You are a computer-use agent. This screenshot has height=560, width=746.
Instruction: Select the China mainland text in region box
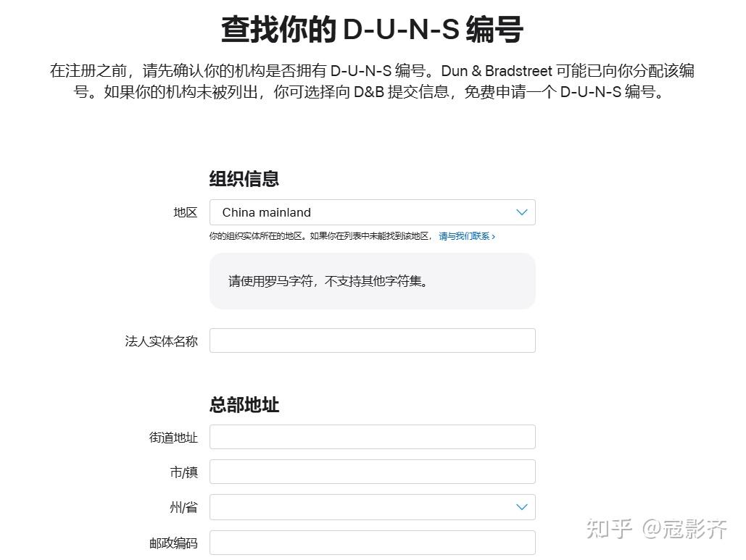pos(265,212)
